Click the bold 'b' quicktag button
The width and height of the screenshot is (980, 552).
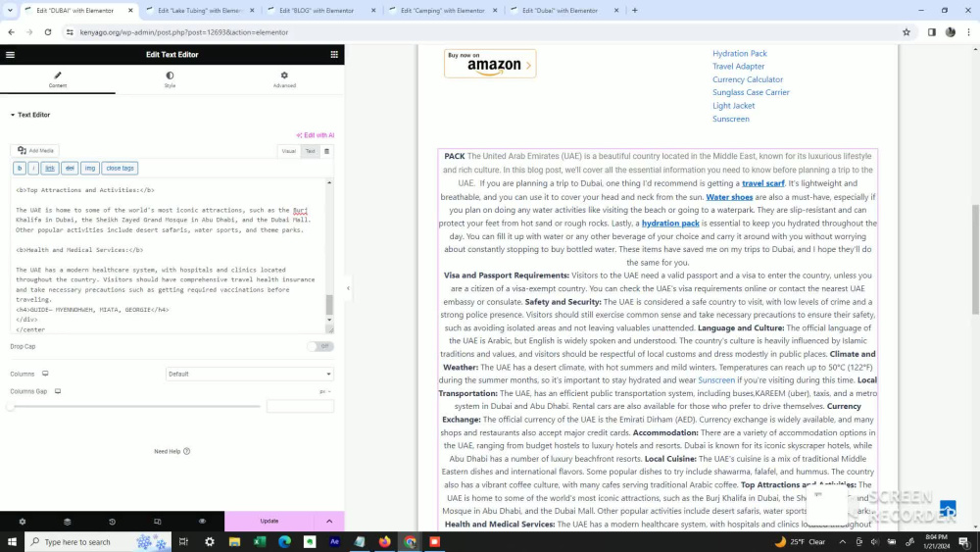pyautogui.click(x=20, y=169)
